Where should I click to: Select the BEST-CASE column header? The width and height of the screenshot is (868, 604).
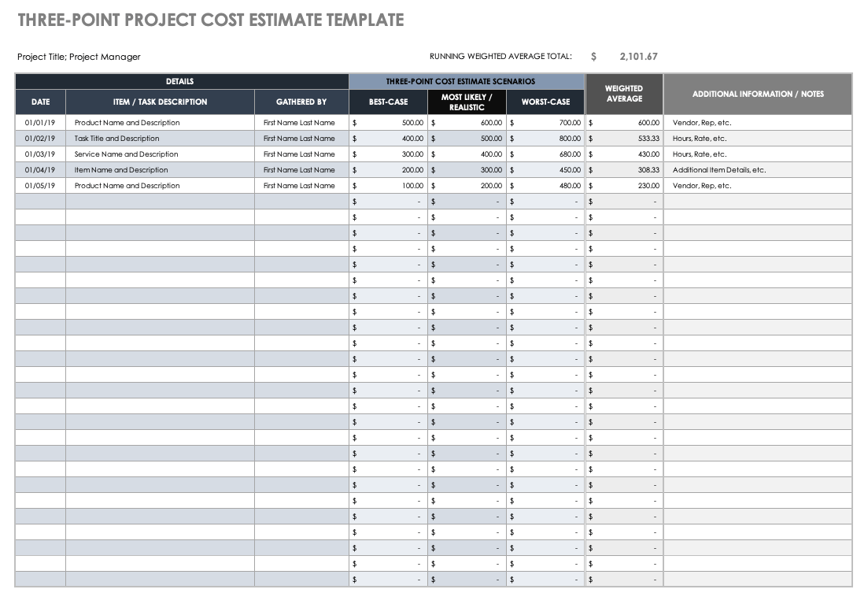click(x=388, y=102)
